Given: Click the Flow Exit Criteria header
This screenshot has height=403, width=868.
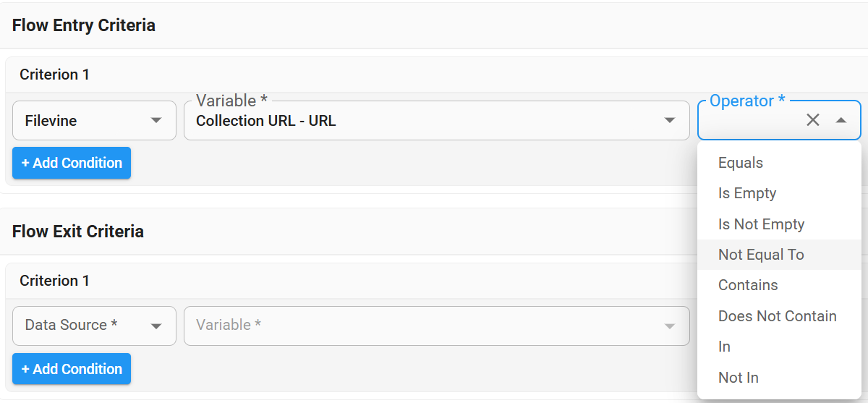Looking at the screenshot, I should 78,232.
